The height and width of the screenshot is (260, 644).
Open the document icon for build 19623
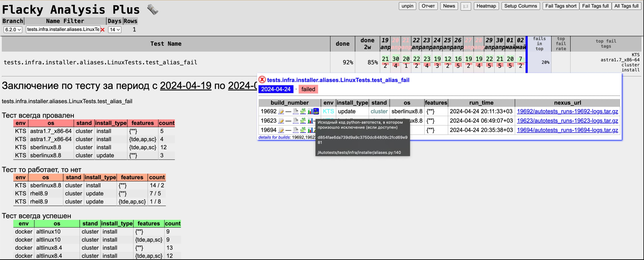pyautogui.click(x=296, y=121)
